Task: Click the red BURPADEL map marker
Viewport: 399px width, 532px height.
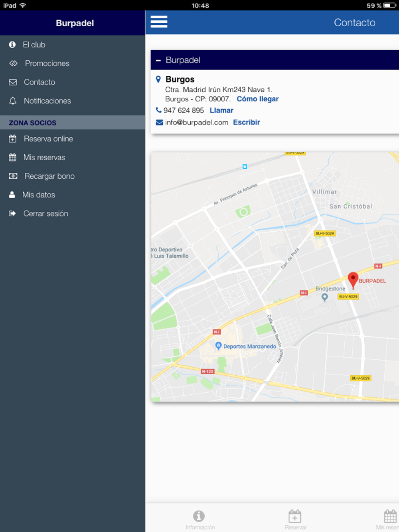Action: (x=353, y=280)
